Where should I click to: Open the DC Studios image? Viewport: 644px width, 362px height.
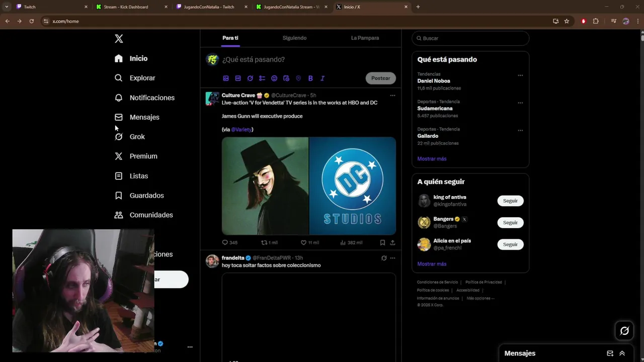point(353,186)
